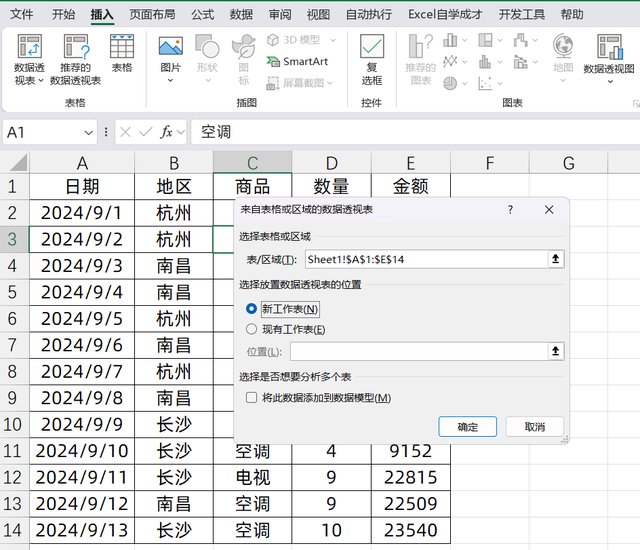Click the Pictures (图片) icon

tap(171, 46)
